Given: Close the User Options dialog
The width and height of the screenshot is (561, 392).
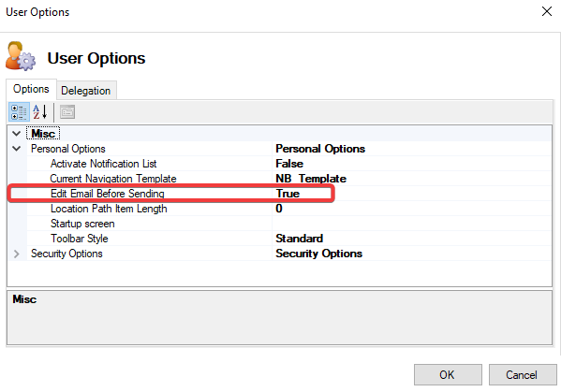Looking at the screenshot, I should (x=547, y=11).
